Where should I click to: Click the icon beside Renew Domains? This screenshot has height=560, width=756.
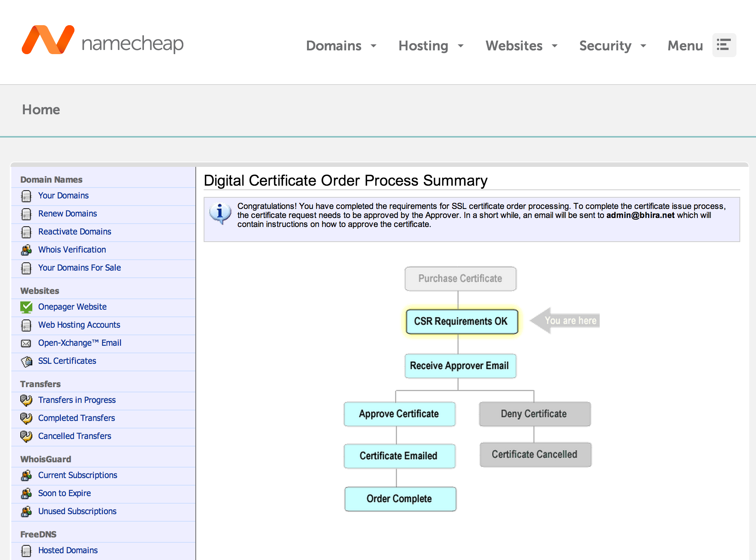(26, 214)
